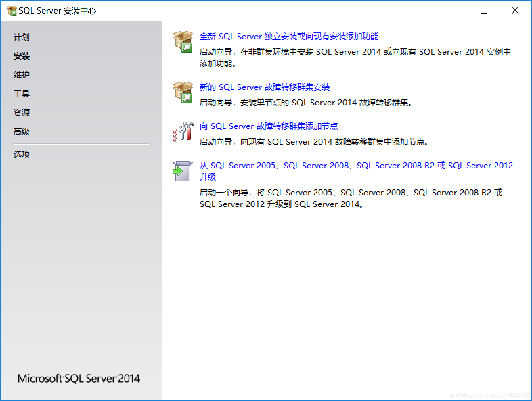The width and height of the screenshot is (532, 401).
Task: Click description 升级到 SQL Server 2014
Action: tap(351, 198)
